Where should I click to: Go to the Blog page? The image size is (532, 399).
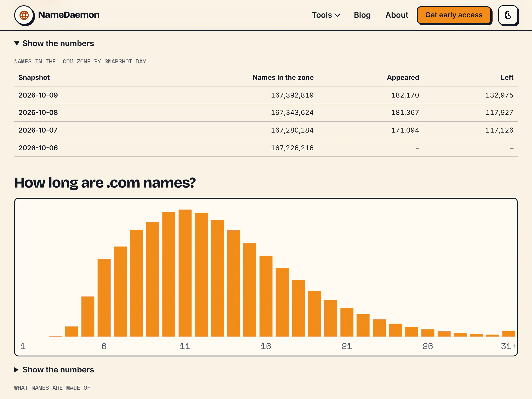pyautogui.click(x=362, y=15)
